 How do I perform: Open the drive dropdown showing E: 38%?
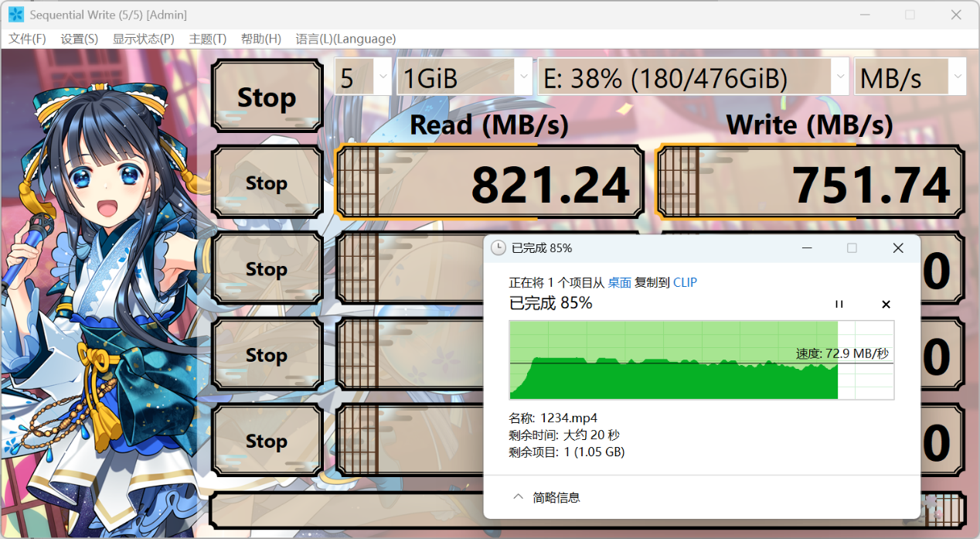click(x=693, y=77)
